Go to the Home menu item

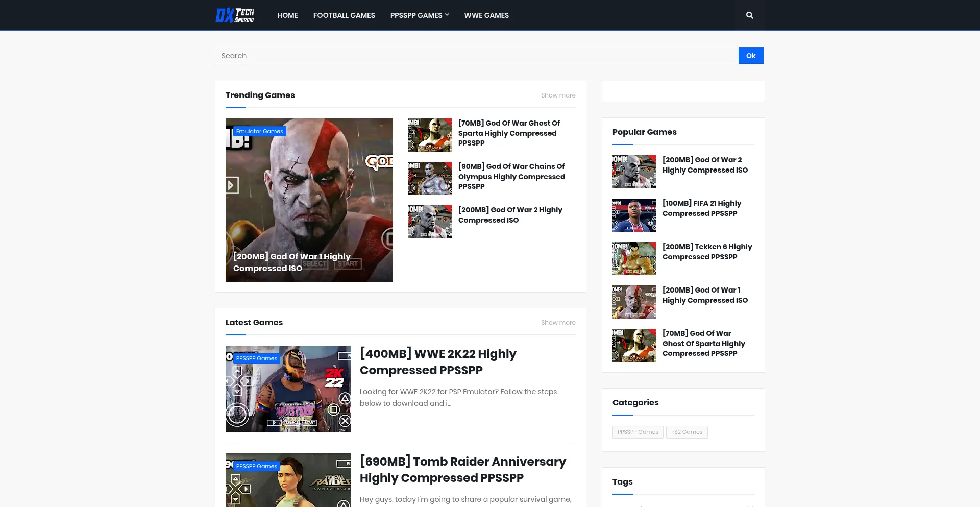coord(287,15)
